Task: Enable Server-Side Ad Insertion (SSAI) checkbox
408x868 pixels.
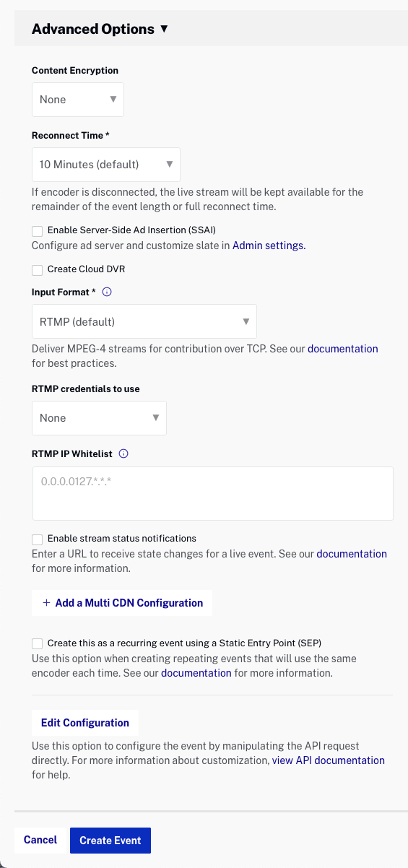Action: pyautogui.click(x=38, y=231)
